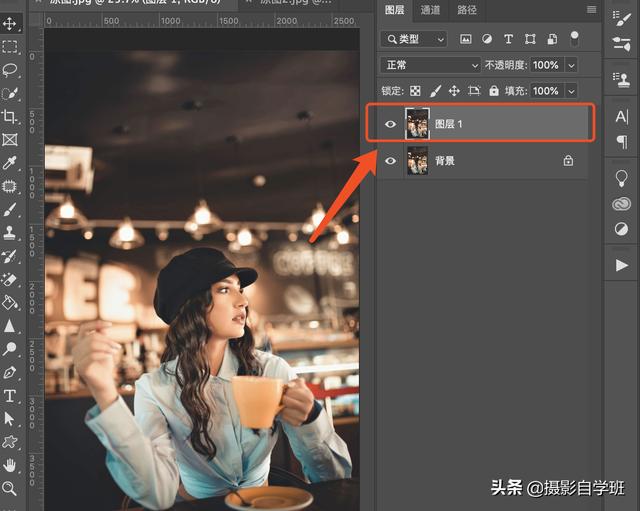Select the Hand tool
The image size is (640, 511).
click(x=9, y=465)
